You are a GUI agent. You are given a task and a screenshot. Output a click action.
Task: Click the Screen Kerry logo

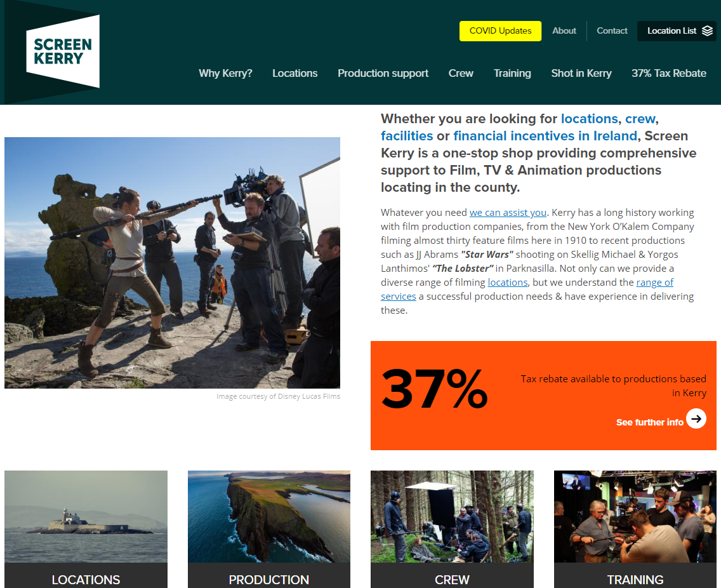pos(63,51)
